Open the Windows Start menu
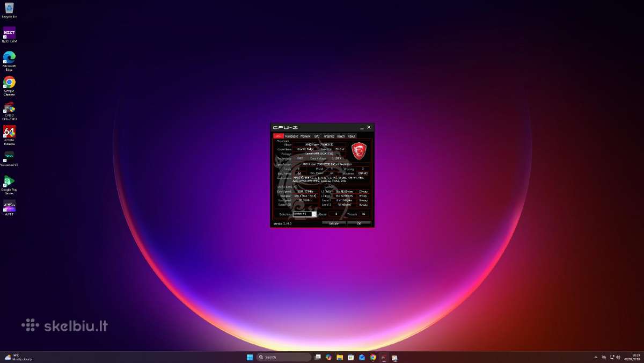Viewport: 644px width, 363px height. 250,357
